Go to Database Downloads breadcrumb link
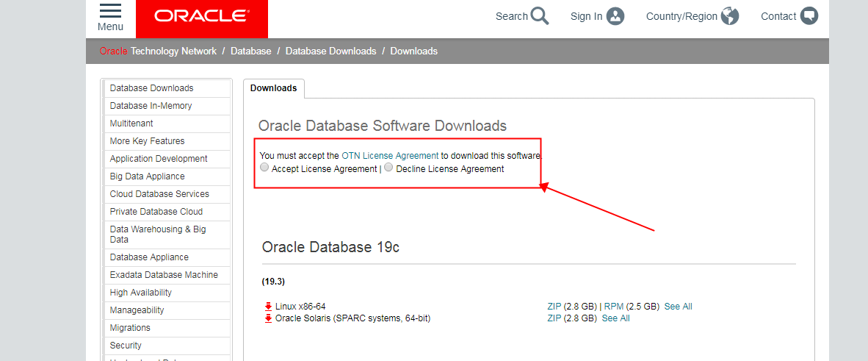Screen dimensions: 868x361 point(331,51)
